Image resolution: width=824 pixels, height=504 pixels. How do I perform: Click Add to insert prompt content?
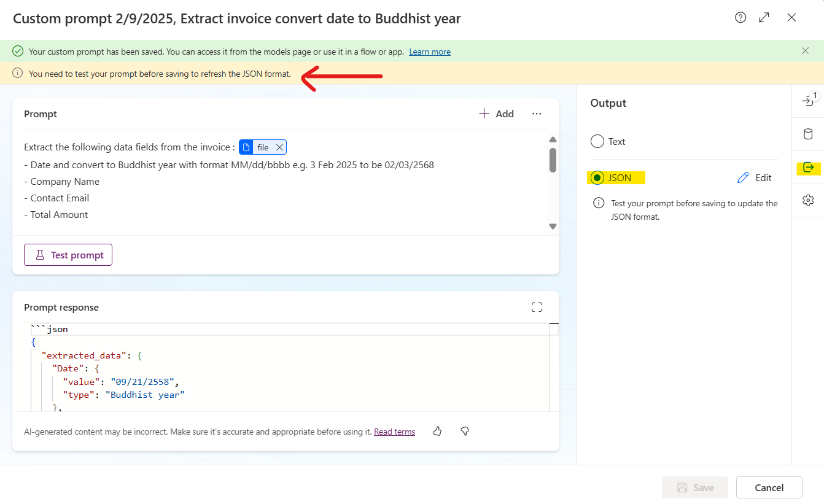click(x=496, y=114)
